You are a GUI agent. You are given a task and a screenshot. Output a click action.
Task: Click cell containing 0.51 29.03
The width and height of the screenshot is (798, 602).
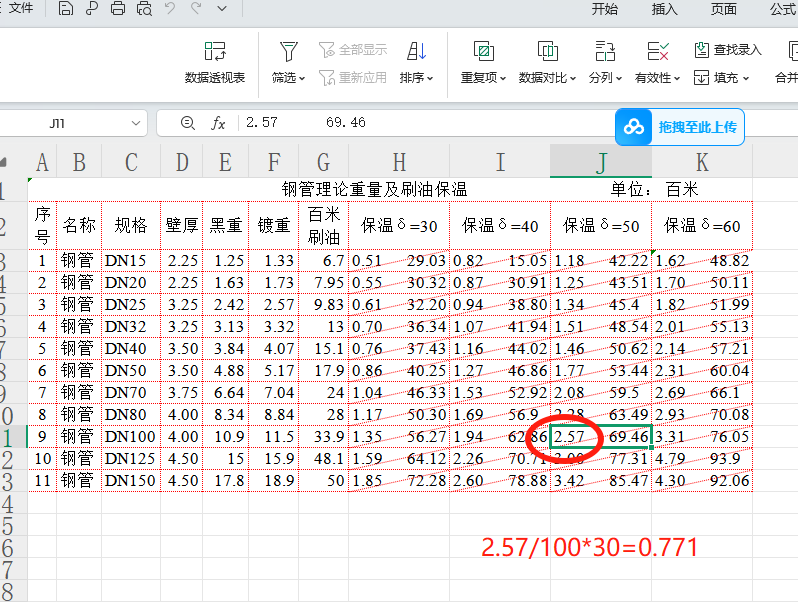(x=399, y=261)
